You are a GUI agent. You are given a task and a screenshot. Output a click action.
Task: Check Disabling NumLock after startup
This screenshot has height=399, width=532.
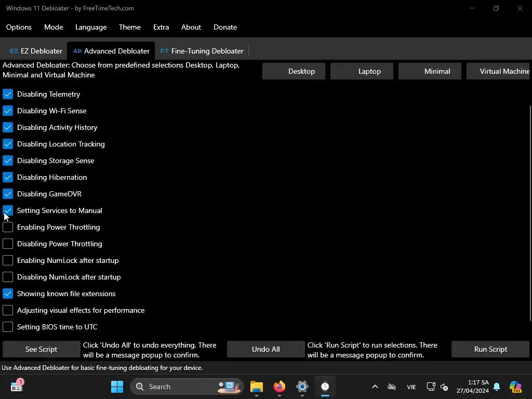(8, 277)
